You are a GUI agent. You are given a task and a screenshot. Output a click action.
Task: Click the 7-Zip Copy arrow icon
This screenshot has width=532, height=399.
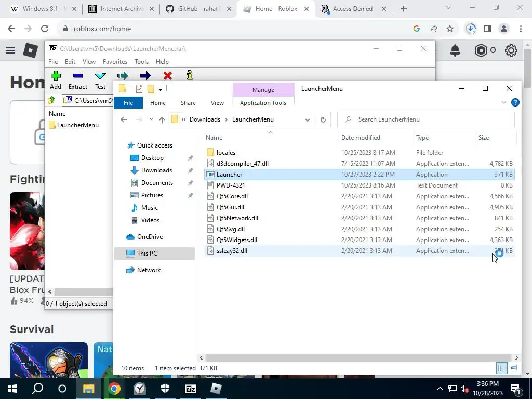(x=123, y=75)
